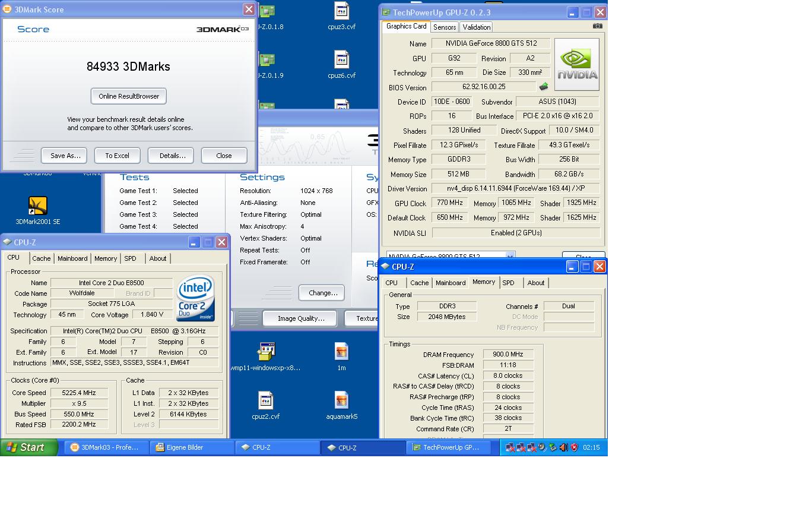This screenshot has width=812, height=521.
Task: Click the BIOS Version 62.92.16.00.25 field
Action: pyautogui.click(x=484, y=87)
